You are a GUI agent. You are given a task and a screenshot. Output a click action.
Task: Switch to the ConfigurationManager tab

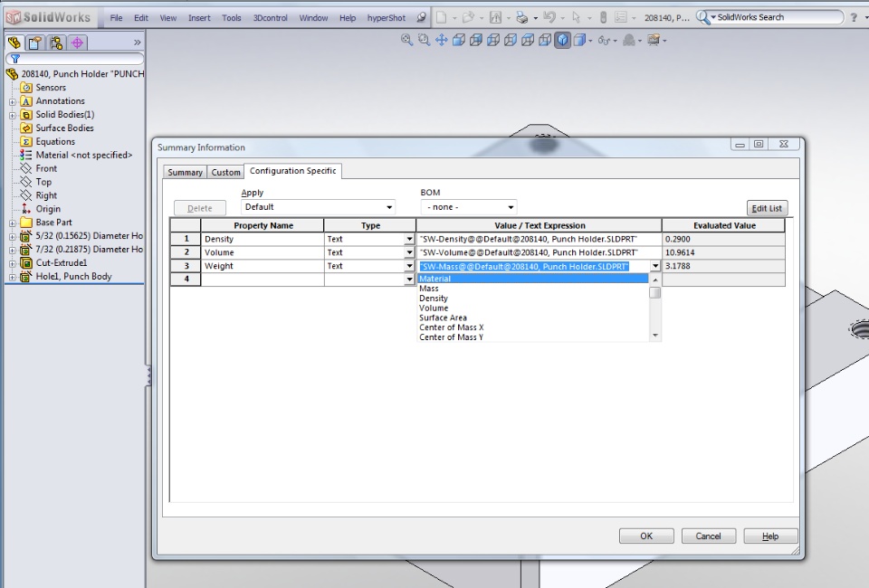[x=56, y=43]
